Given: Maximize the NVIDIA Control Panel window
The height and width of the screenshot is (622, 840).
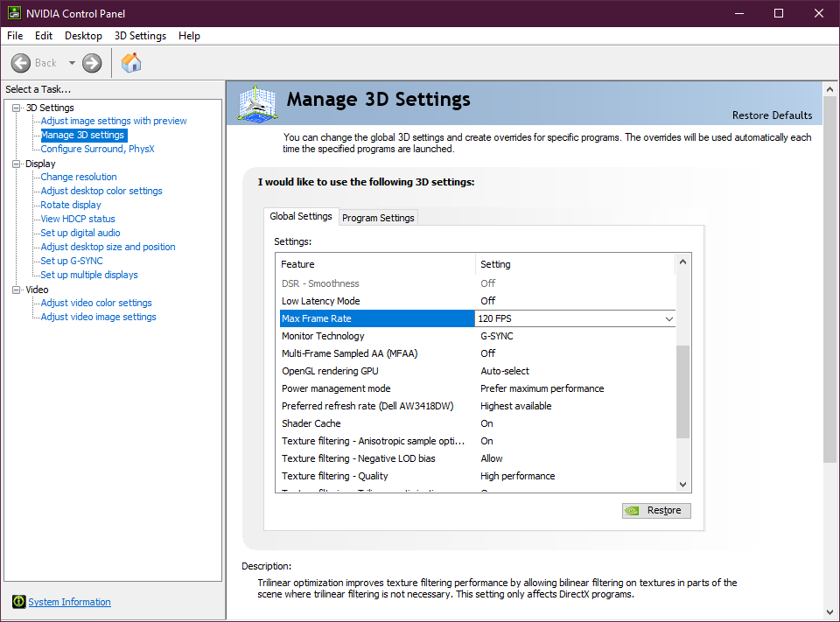Looking at the screenshot, I should click(x=779, y=13).
